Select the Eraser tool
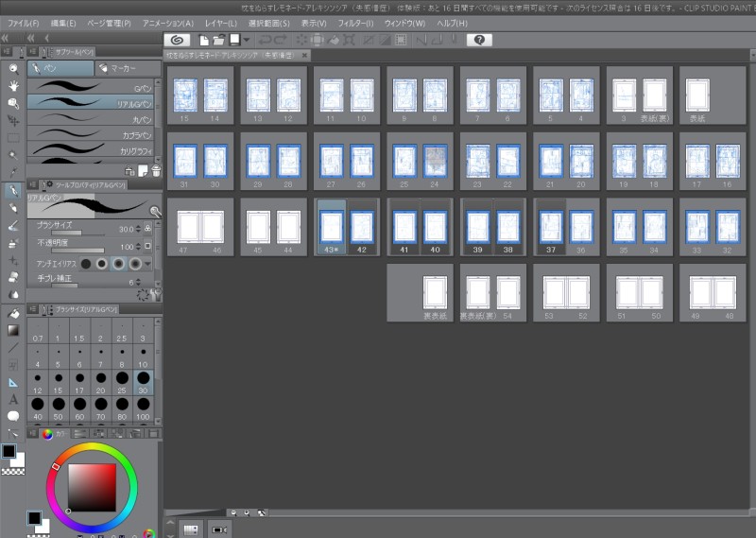 pyautogui.click(x=13, y=277)
